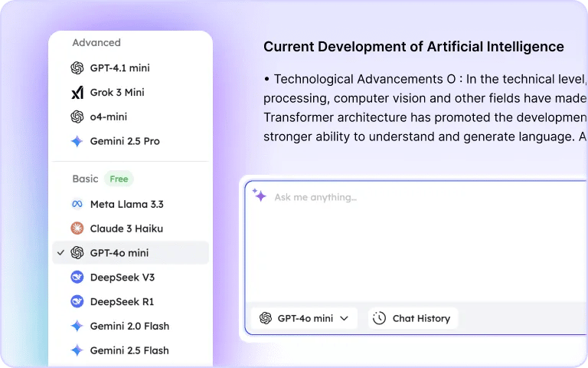
Task: Click the Gemini sparkle icon beside Gemini 2.5 Pro
Action: tap(77, 142)
